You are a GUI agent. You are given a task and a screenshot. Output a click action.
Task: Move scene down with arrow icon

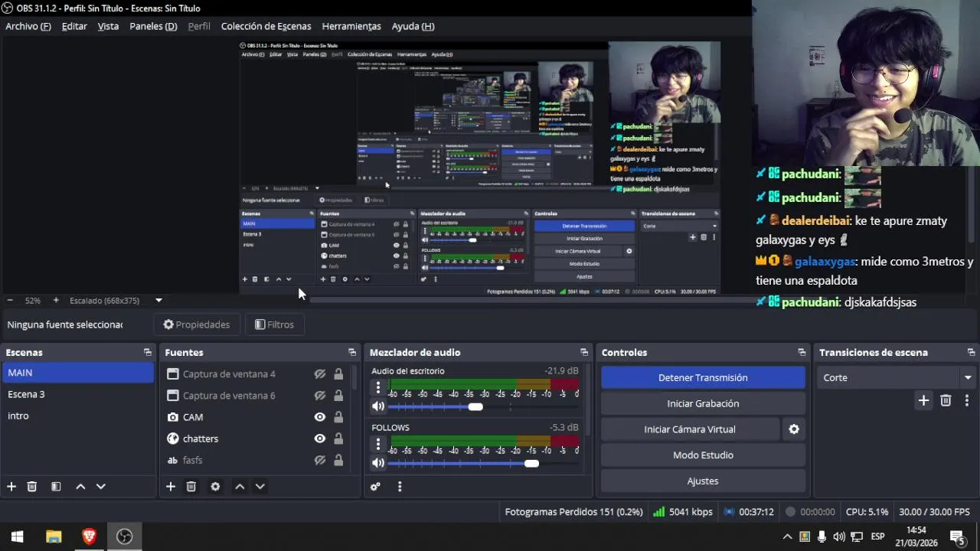100,487
